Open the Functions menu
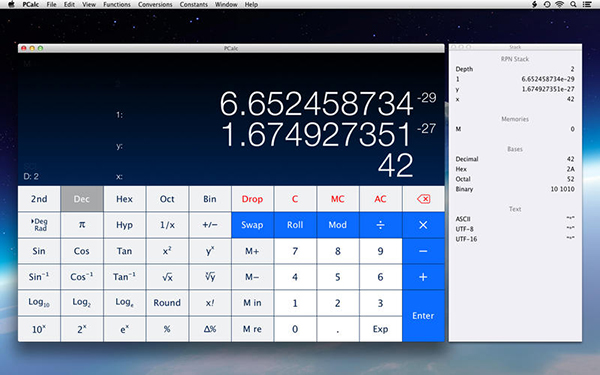 click(117, 5)
